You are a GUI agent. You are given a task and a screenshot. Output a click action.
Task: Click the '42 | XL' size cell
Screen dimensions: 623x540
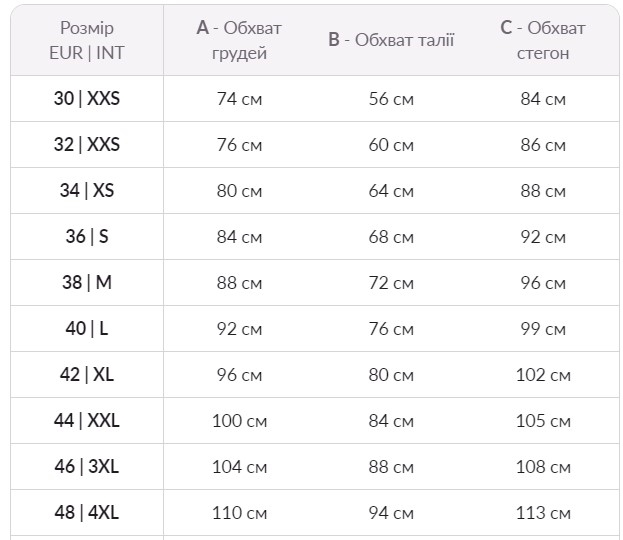[87, 375]
